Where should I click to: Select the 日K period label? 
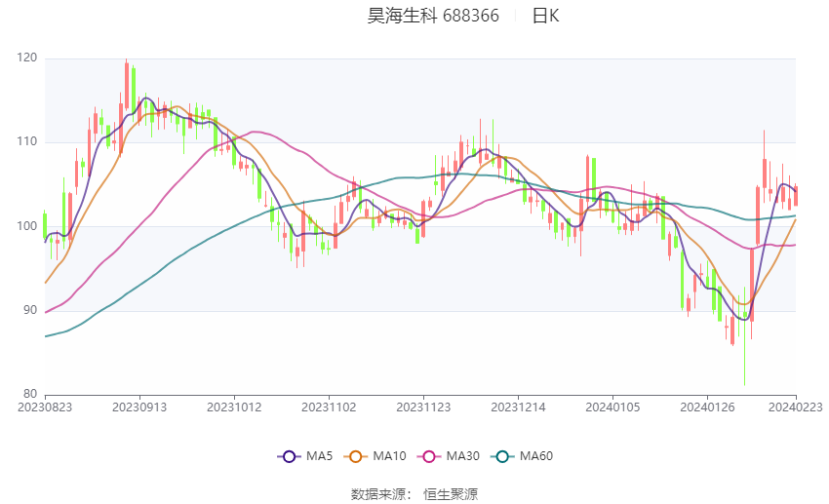click(x=545, y=16)
